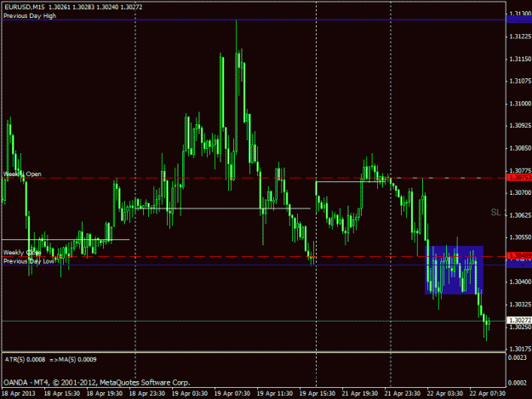Click the current price tag 1.30272
The image size is (532, 399).
click(519, 320)
